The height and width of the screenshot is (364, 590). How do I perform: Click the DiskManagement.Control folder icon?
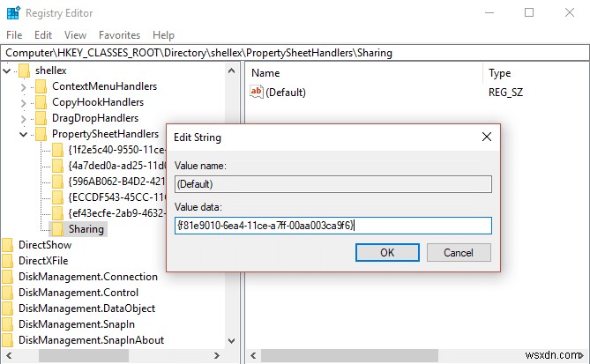pos(9,293)
